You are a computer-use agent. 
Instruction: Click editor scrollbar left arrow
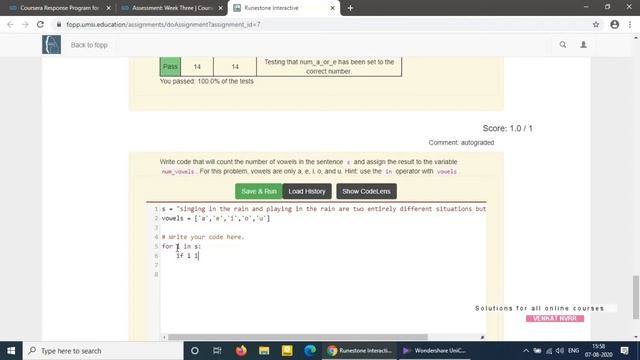tap(164, 337)
